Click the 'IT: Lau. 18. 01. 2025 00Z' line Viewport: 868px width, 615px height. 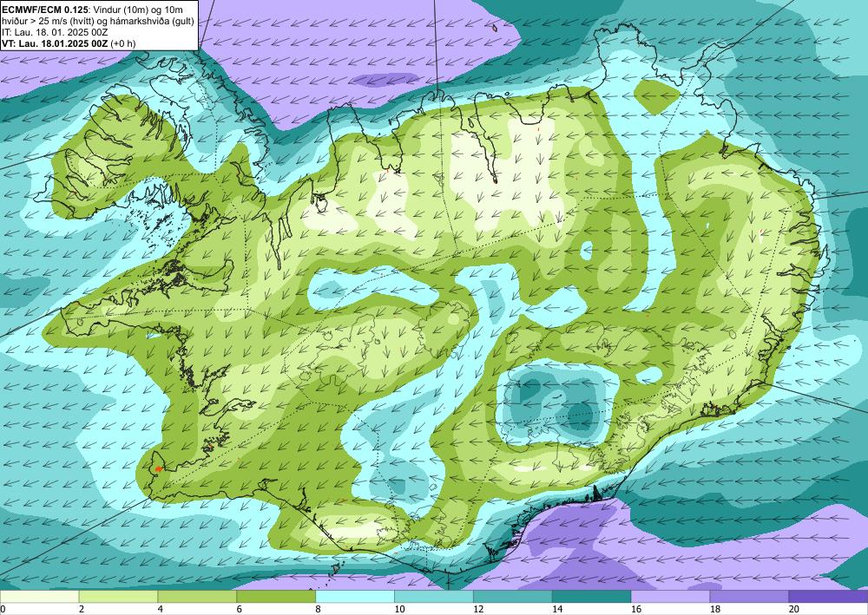click(55, 32)
